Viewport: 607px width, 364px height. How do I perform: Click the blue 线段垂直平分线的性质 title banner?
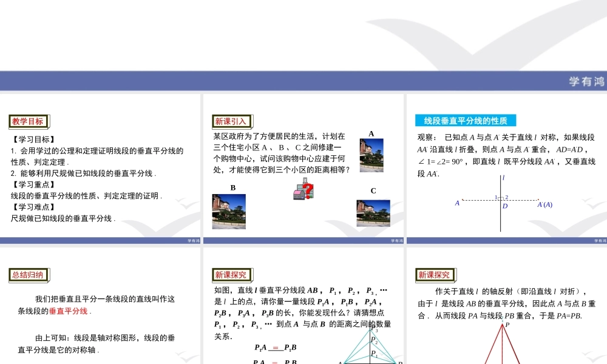coord(466,120)
